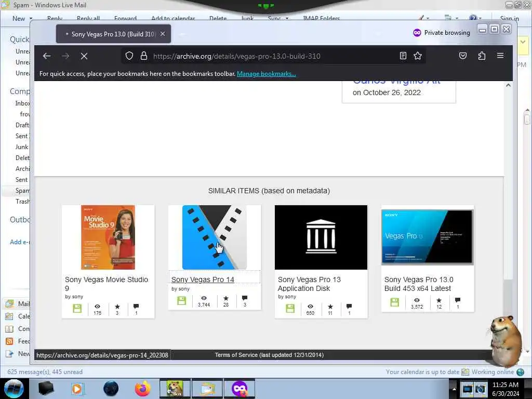
Task: Open tracking protection shield icon
Action: point(129,56)
